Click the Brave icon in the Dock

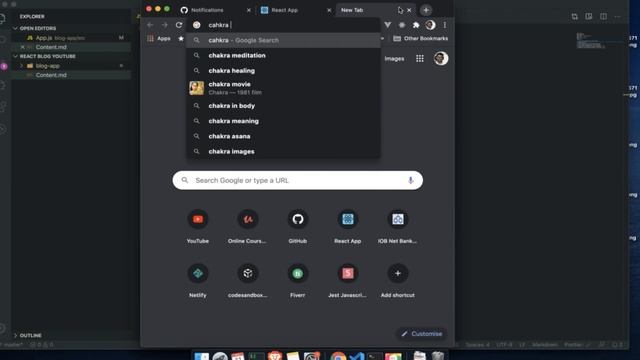pos(275,356)
